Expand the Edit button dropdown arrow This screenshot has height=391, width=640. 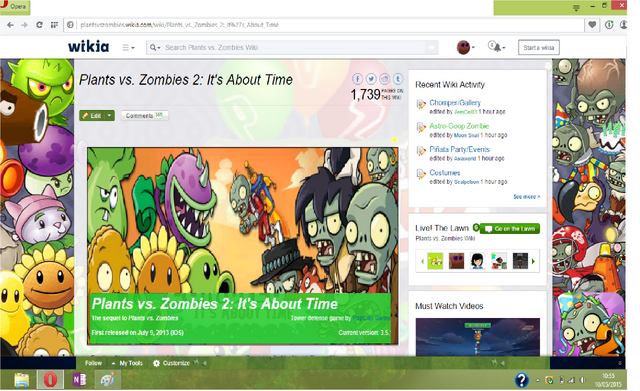coord(109,116)
